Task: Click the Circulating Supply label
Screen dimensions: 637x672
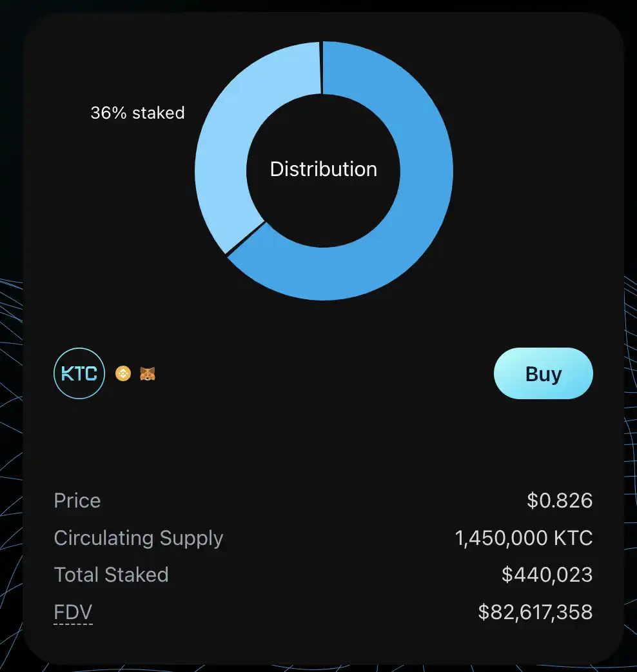Action: point(139,539)
